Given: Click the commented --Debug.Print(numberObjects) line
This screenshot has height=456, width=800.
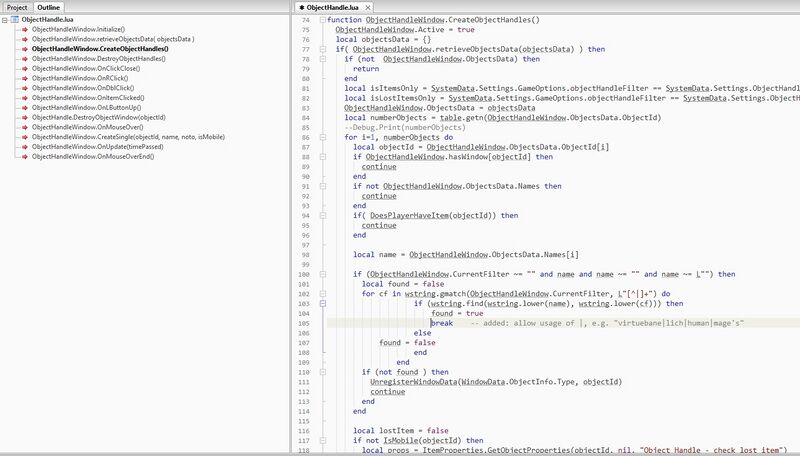Looking at the screenshot, I should tap(405, 128).
